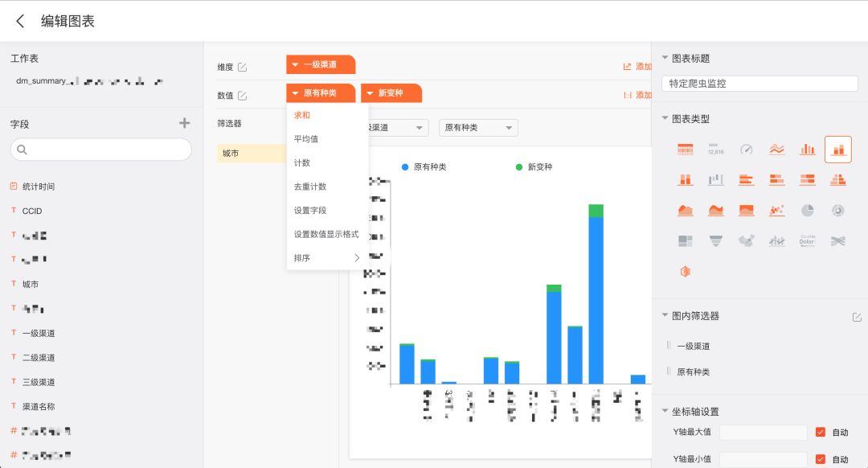Select the KPI number card chart type
868x468 pixels.
pos(716,149)
